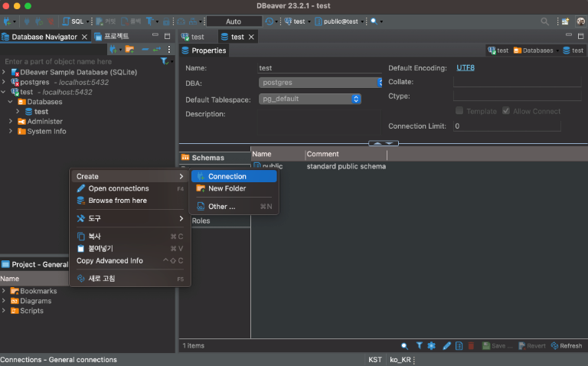Choose Other ... in Create submenu

click(234, 206)
